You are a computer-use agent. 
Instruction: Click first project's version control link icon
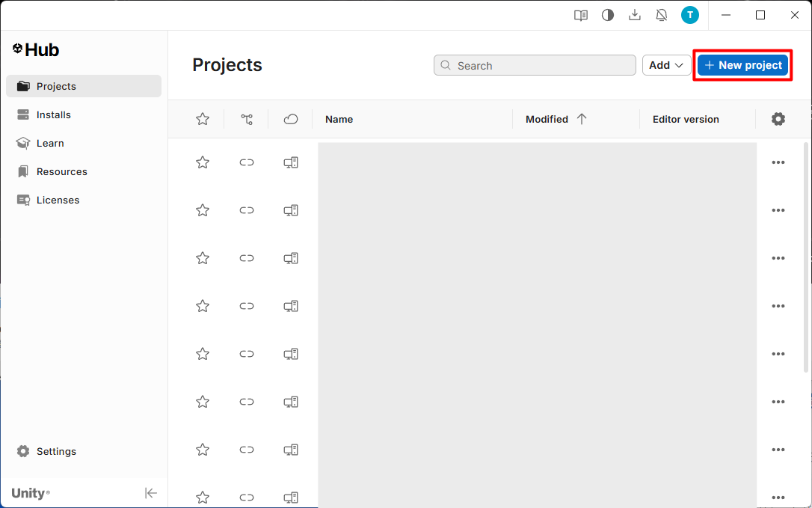(247, 162)
